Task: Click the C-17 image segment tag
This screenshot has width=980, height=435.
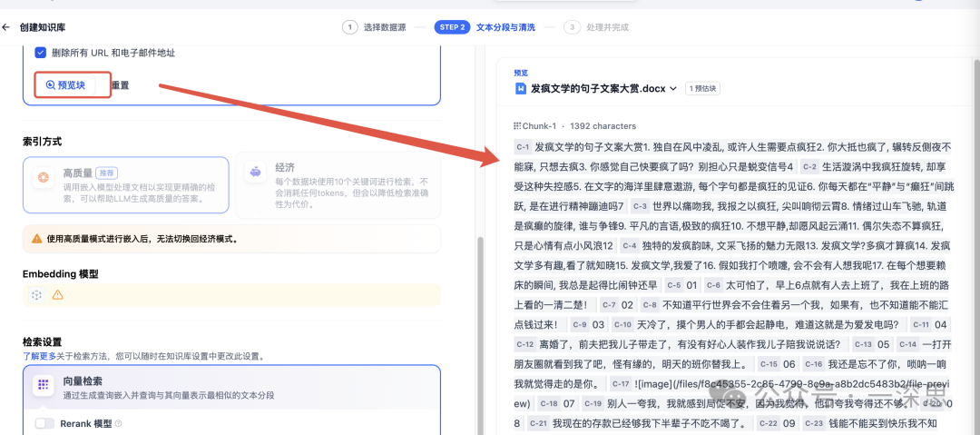Action: (621, 383)
